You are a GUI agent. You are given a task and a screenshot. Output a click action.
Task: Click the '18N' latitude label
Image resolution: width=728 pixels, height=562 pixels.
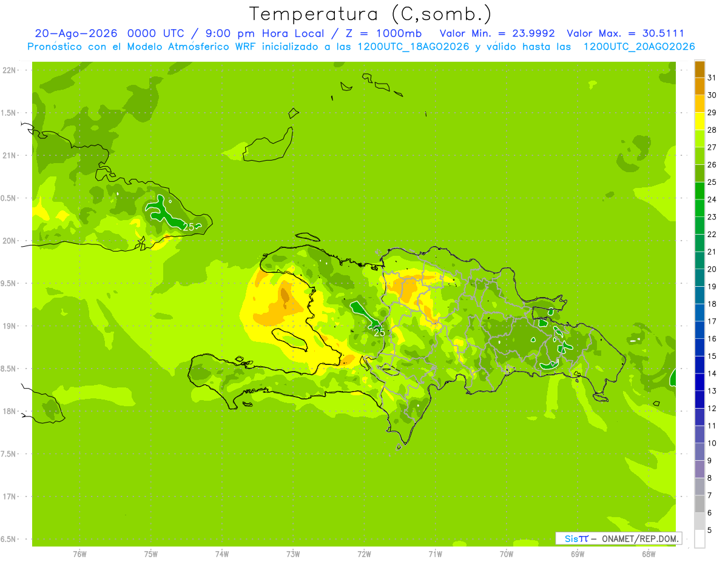point(10,411)
